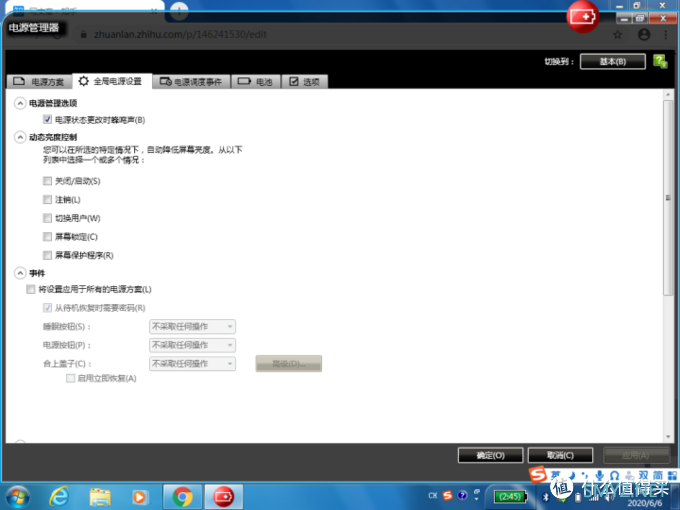Viewport: 680px width, 510px height.
Task: Collapse the 电源管理选项 section
Action: pyautogui.click(x=20, y=103)
